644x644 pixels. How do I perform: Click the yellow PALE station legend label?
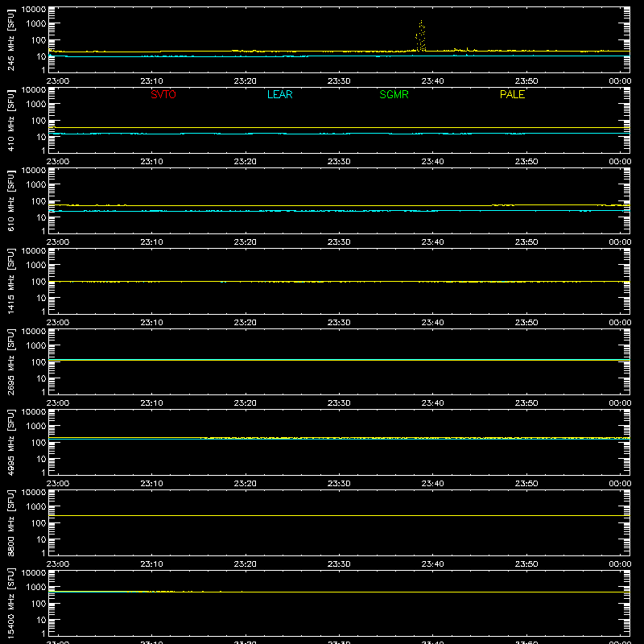(512, 94)
